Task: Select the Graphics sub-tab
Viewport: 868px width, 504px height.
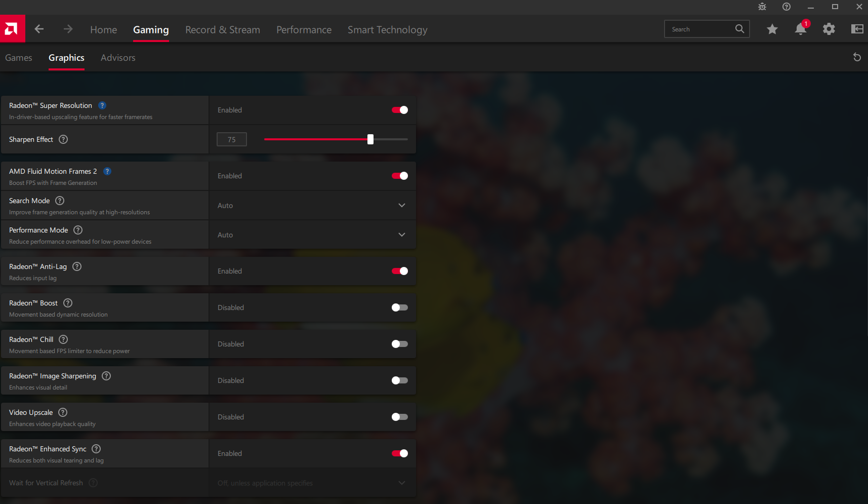Action: [x=66, y=58]
